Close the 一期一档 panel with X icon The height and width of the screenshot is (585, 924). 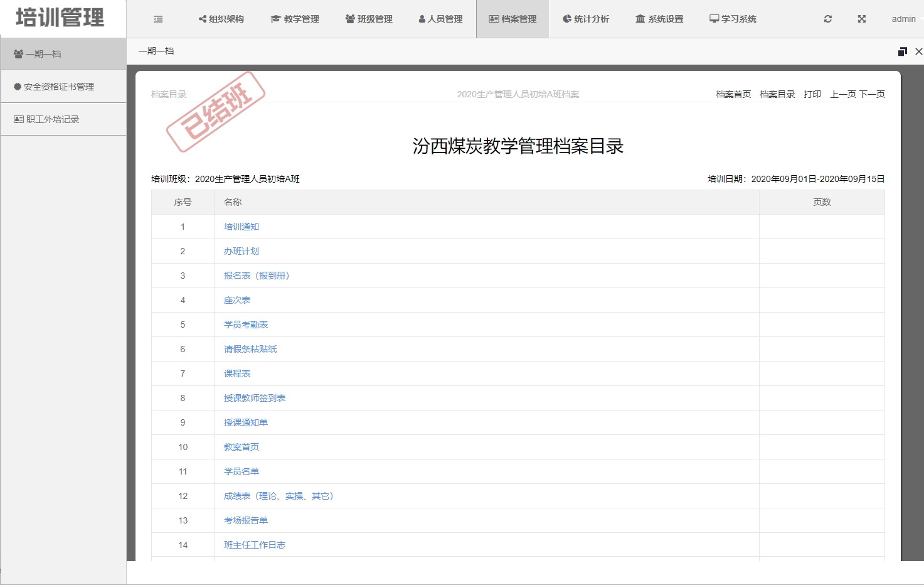(918, 51)
